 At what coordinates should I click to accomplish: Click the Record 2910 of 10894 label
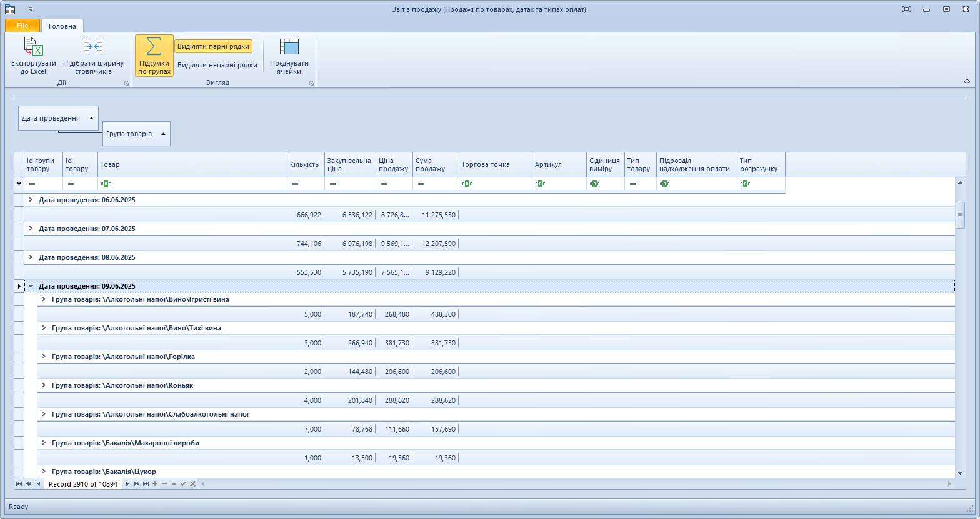coord(83,484)
